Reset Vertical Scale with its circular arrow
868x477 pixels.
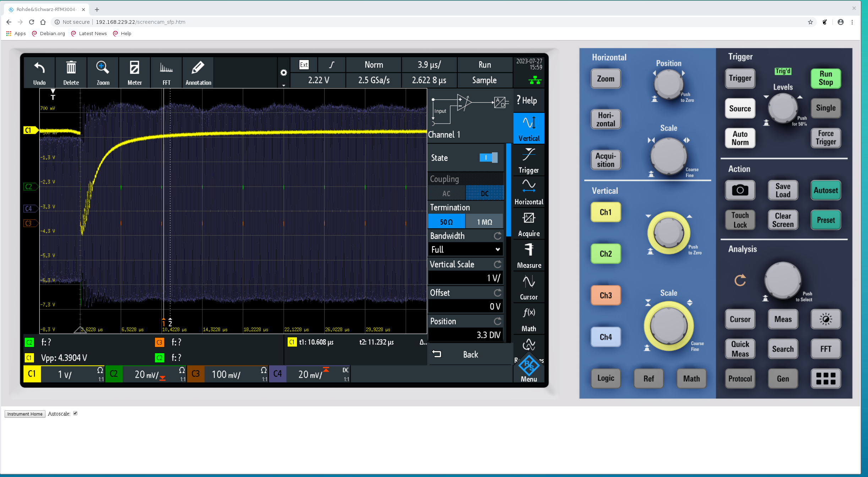coord(498,264)
